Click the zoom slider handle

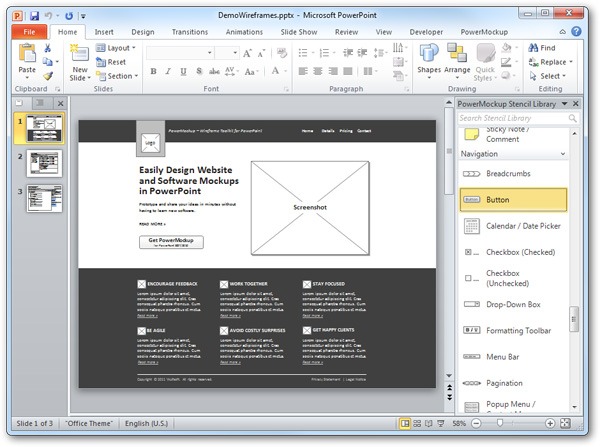[500, 423]
